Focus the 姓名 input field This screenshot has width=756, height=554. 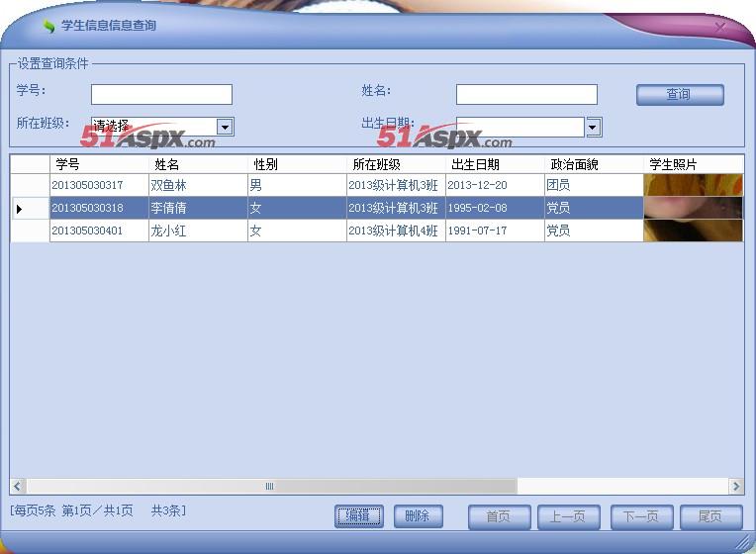(526, 95)
